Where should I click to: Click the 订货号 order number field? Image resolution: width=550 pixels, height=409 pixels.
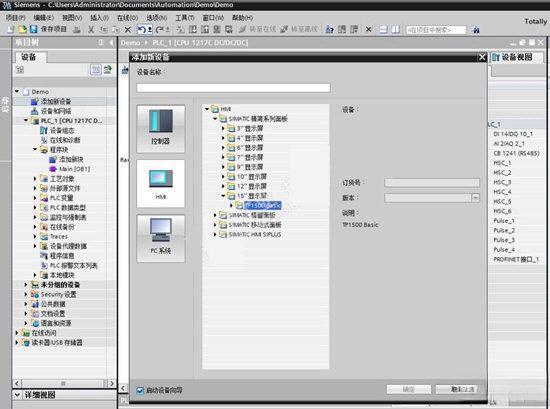[432, 183]
